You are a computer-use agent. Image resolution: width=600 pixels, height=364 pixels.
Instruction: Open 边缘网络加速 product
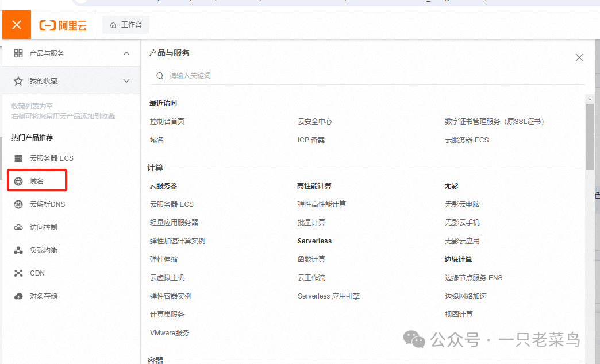466,296
